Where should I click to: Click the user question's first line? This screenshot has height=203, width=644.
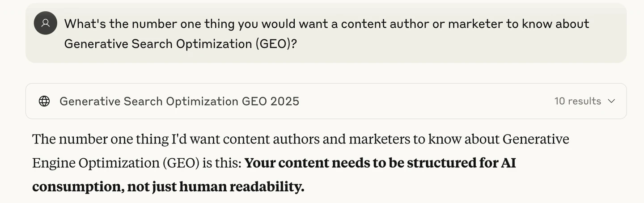coord(326,24)
